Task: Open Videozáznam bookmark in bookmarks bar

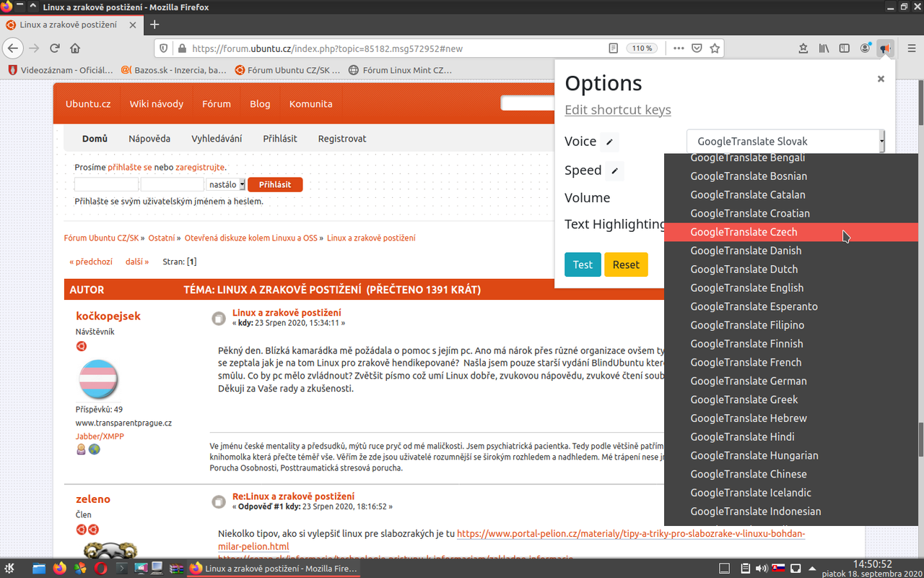Action: pyautogui.click(x=61, y=70)
